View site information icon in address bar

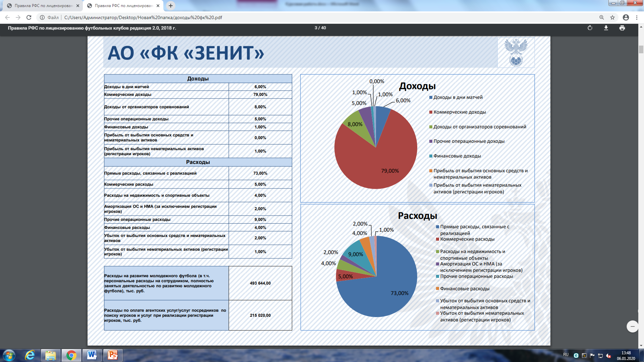pos(42,17)
